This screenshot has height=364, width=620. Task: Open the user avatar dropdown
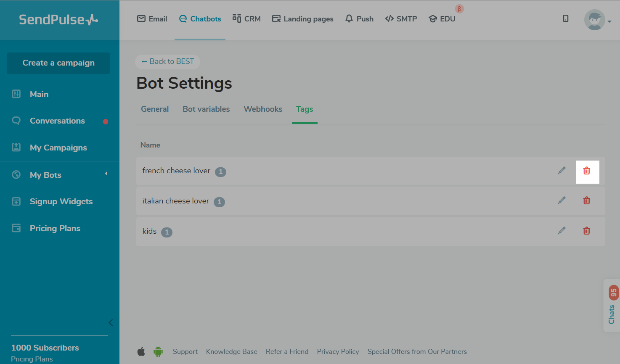[x=597, y=20]
